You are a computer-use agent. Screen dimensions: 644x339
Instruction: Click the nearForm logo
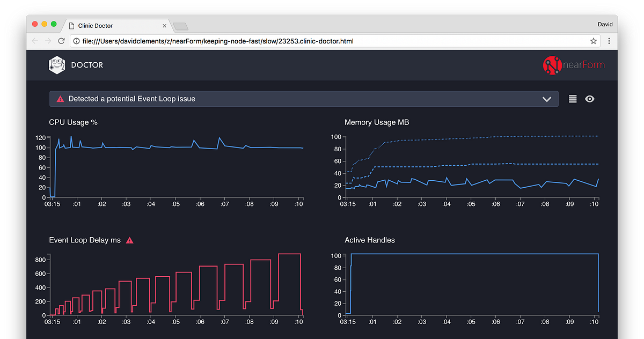coord(574,65)
